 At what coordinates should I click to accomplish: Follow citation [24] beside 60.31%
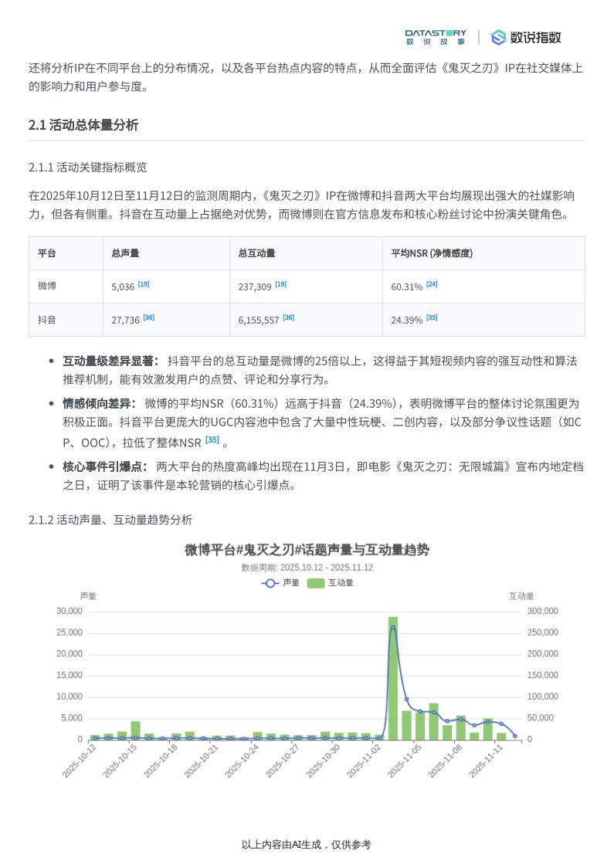[432, 284]
